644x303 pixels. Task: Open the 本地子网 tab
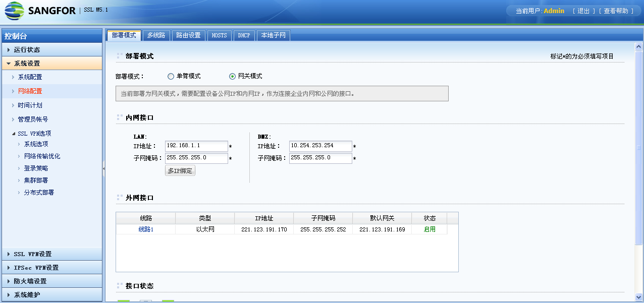coord(273,35)
